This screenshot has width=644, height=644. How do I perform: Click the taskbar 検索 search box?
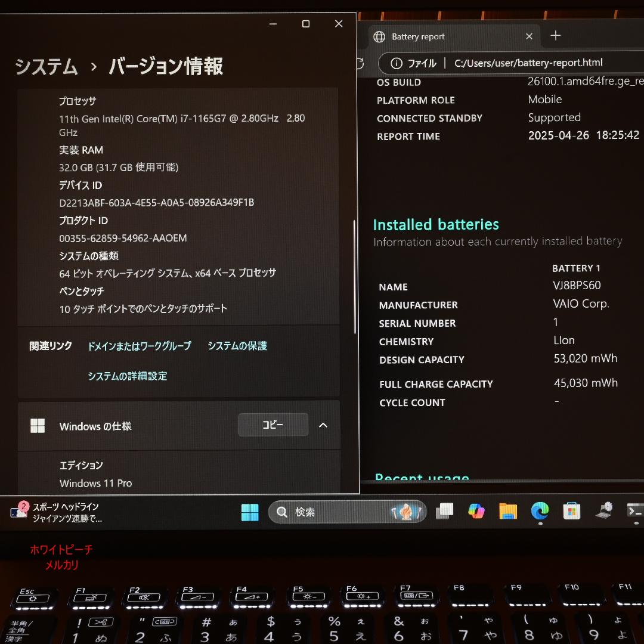click(347, 512)
